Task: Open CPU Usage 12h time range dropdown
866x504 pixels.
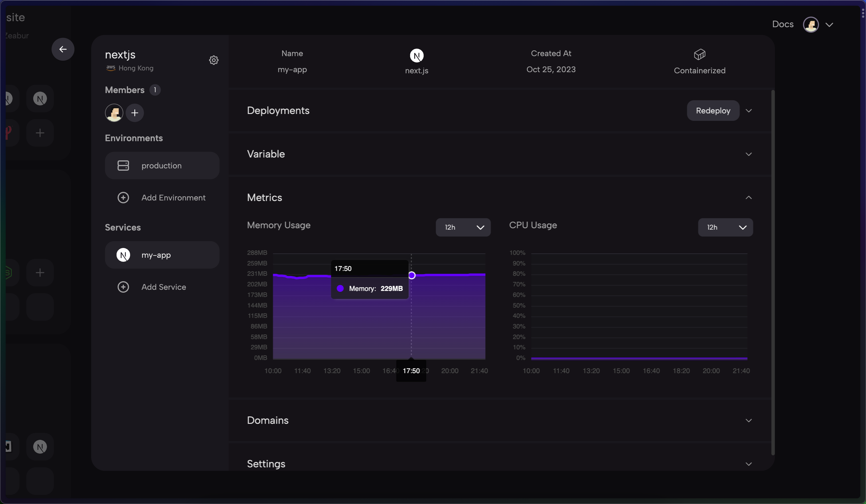Action: click(725, 227)
